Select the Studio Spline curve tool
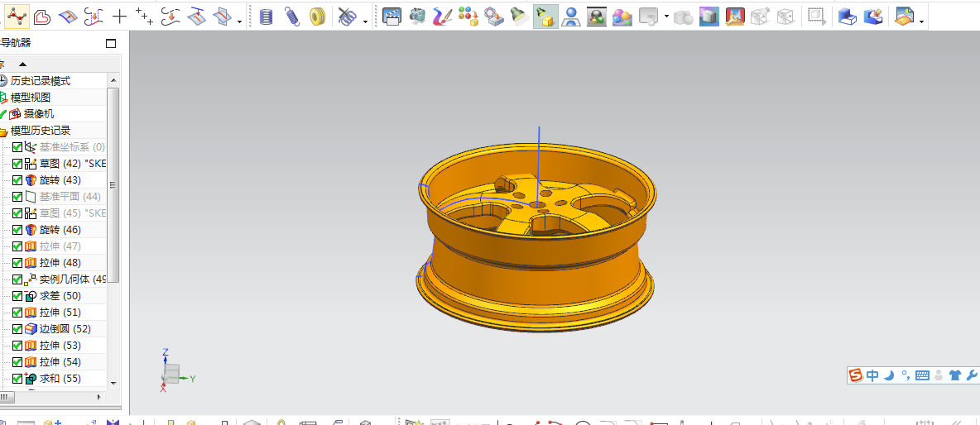Image resolution: width=980 pixels, height=425 pixels. pyautogui.click(x=17, y=17)
